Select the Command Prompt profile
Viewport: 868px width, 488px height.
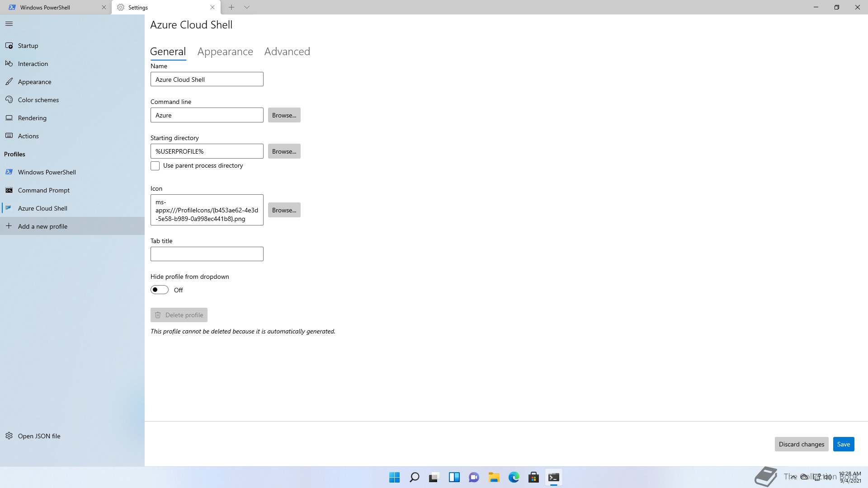pyautogui.click(x=43, y=190)
